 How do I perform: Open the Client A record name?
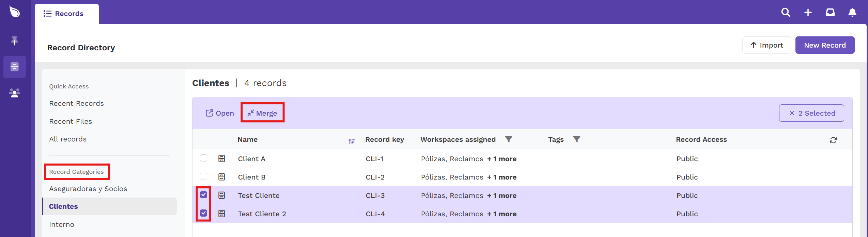point(251,159)
